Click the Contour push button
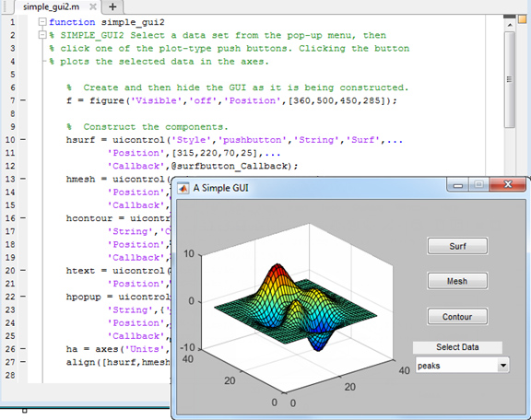This screenshot has height=420, width=531. [457, 317]
